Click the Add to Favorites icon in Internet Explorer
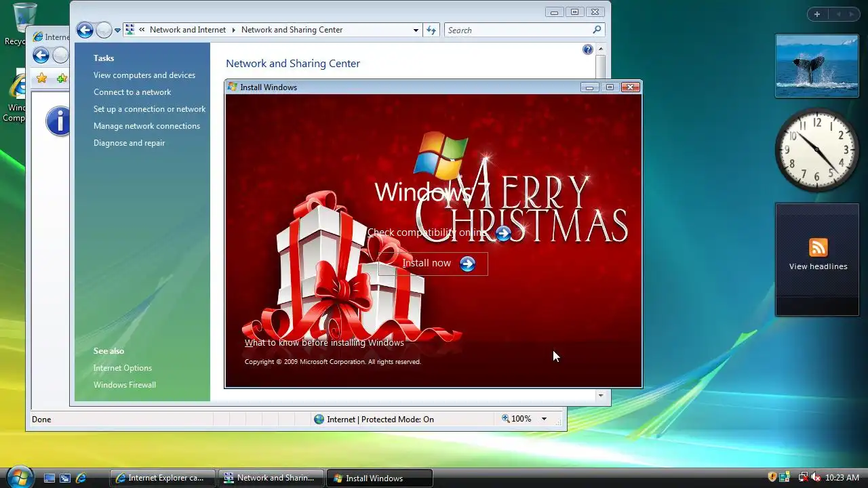This screenshot has height=488, width=868. click(x=62, y=79)
